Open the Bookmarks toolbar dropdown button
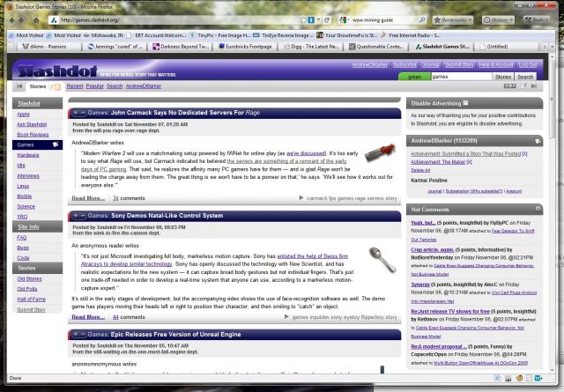 [x=453, y=20]
